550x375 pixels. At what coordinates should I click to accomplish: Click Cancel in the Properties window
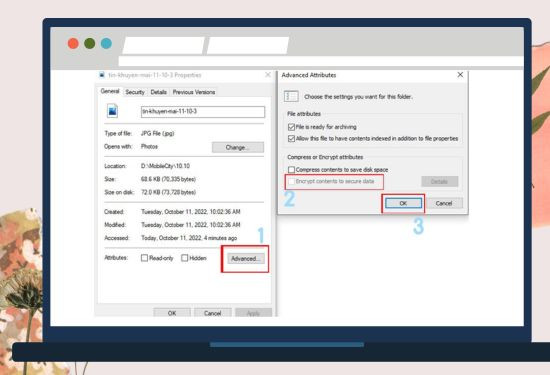[x=213, y=313]
